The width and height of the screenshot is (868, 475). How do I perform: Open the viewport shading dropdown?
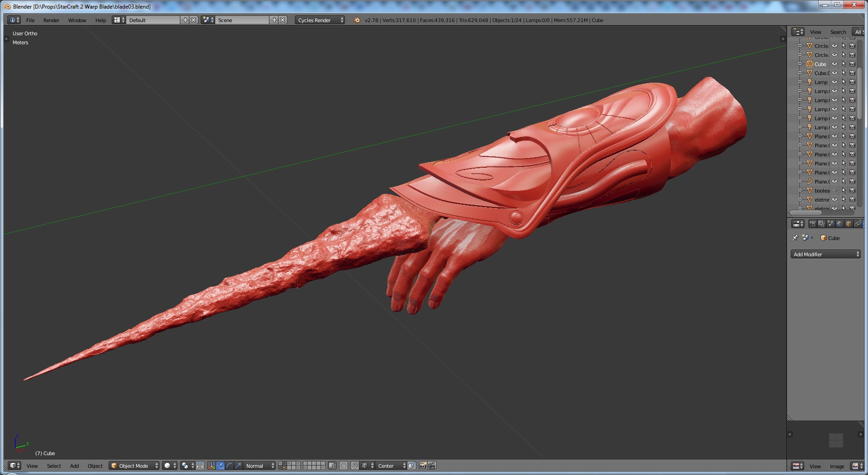coord(170,466)
